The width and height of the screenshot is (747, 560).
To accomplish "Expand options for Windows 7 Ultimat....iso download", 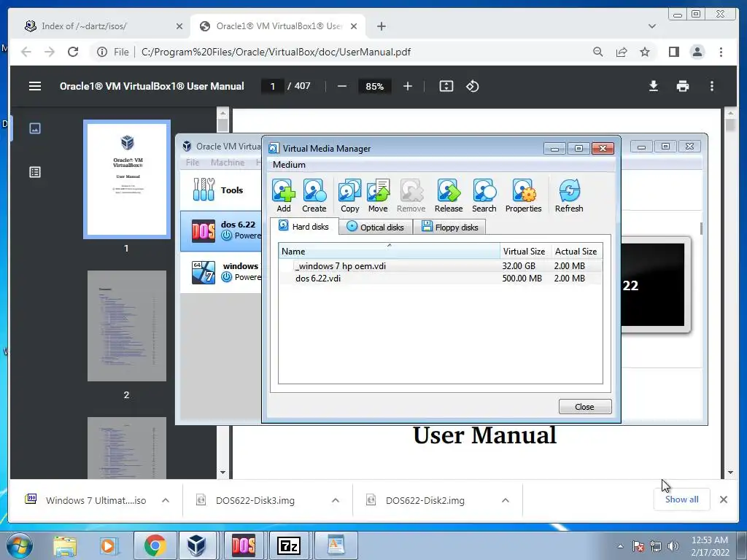I will pos(166,500).
